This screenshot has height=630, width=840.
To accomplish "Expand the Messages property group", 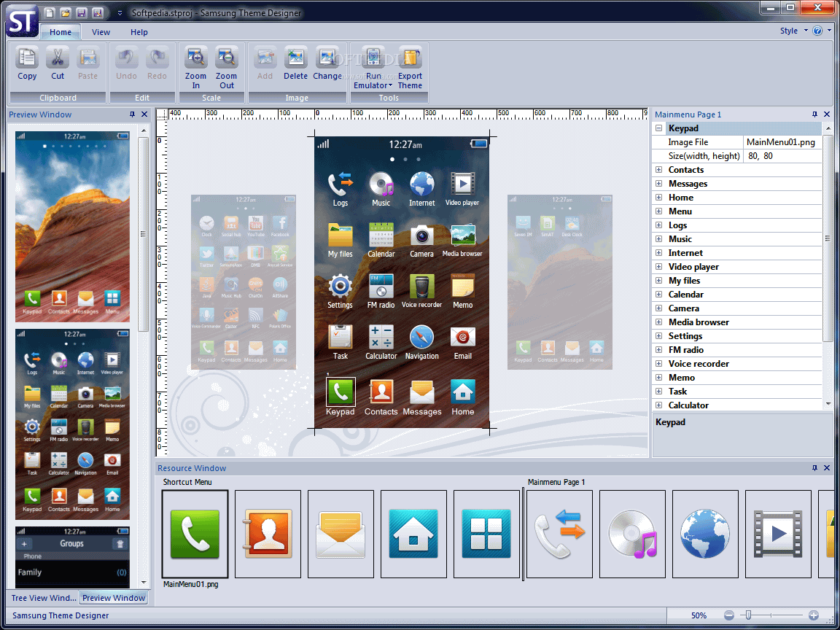I will pyautogui.click(x=658, y=184).
